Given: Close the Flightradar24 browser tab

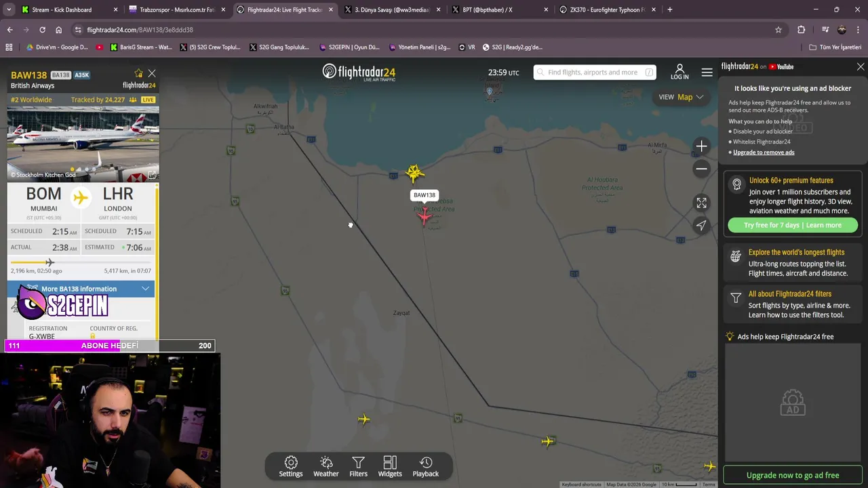Looking at the screenshot, I should coord(331,9).
